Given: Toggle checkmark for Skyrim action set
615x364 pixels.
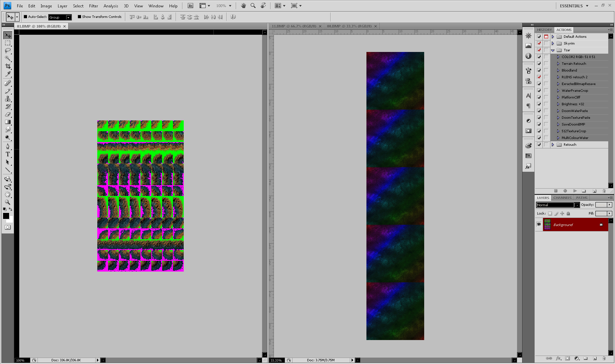Looking at the screenshot, I should [x=539, y=43].
